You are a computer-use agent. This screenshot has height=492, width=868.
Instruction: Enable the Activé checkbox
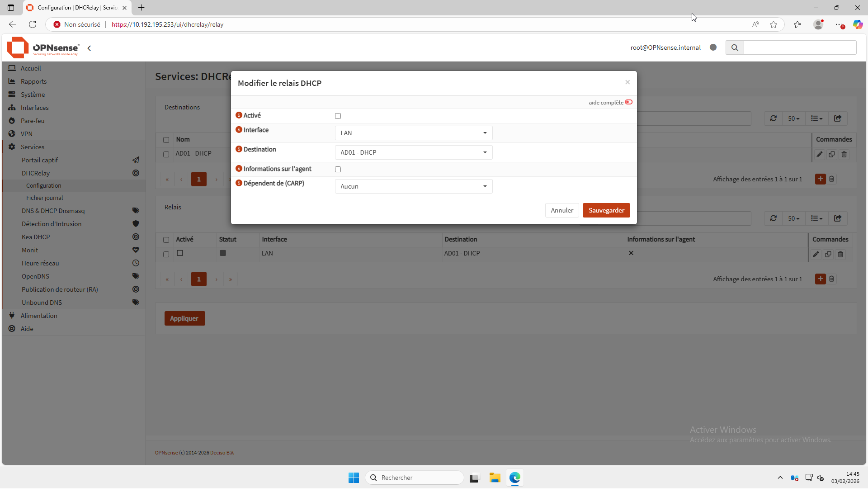click(x=338, y=116)
